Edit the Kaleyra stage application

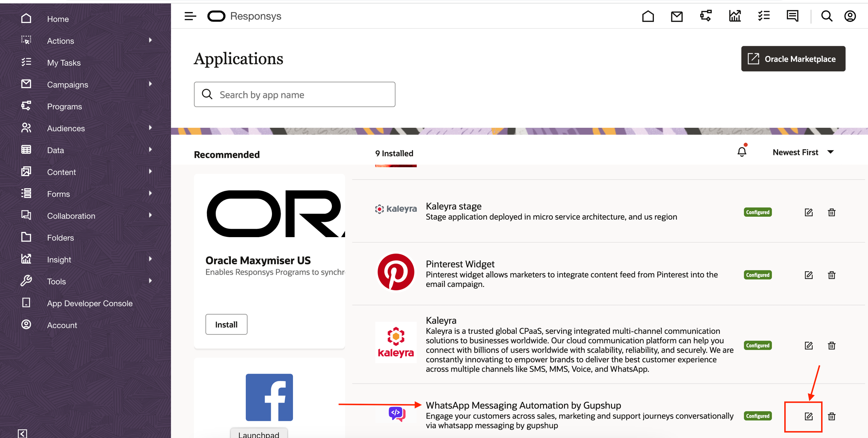coord(808,212)
